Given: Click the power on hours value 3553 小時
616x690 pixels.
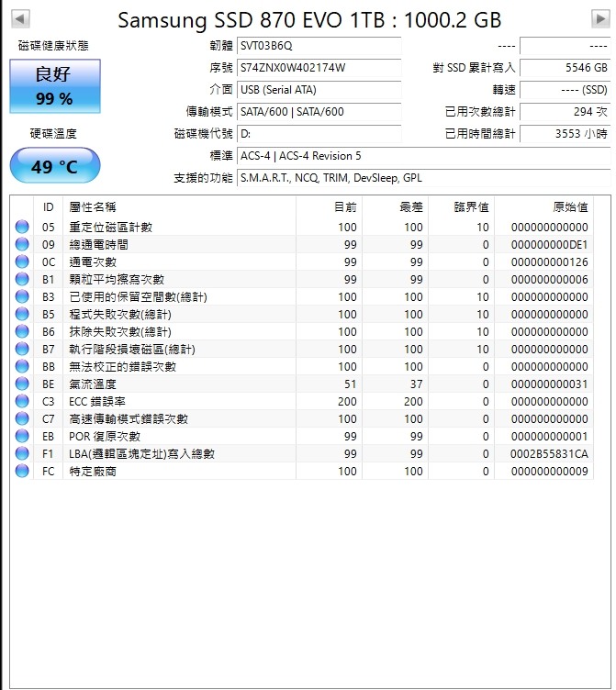Looking at the screenshot, I should (x=565, y=134).
